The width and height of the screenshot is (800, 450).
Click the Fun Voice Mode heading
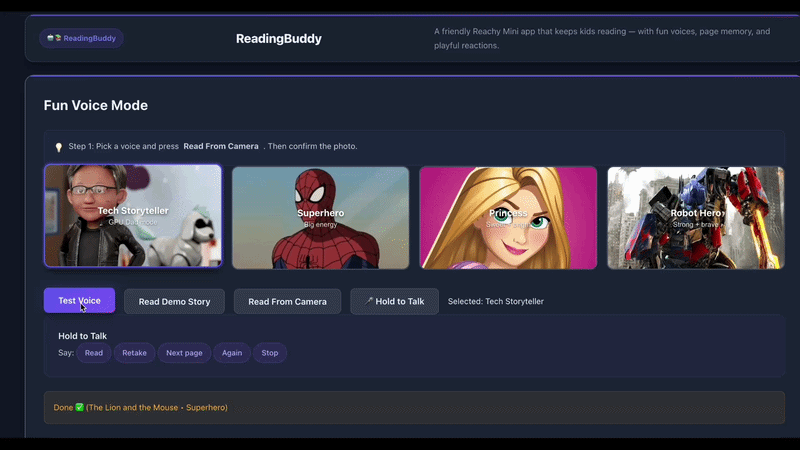click(x=96, y=105)
